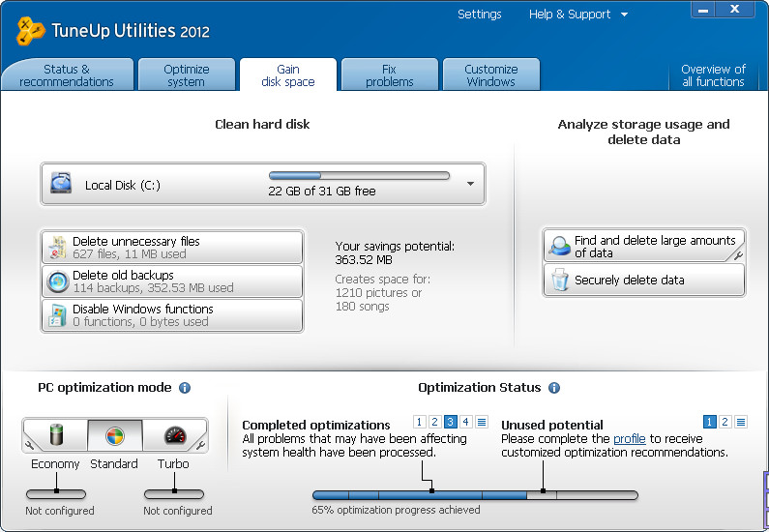The image size is (769, 532).
Task: Click 'Not configured' text under Turbo
Action: [178, 511]
